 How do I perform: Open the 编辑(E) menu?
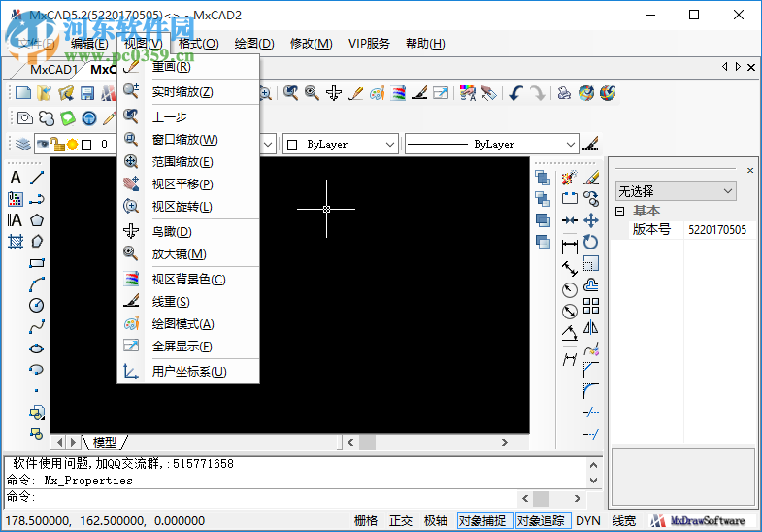pyautogui.click(x=89, y=44)
